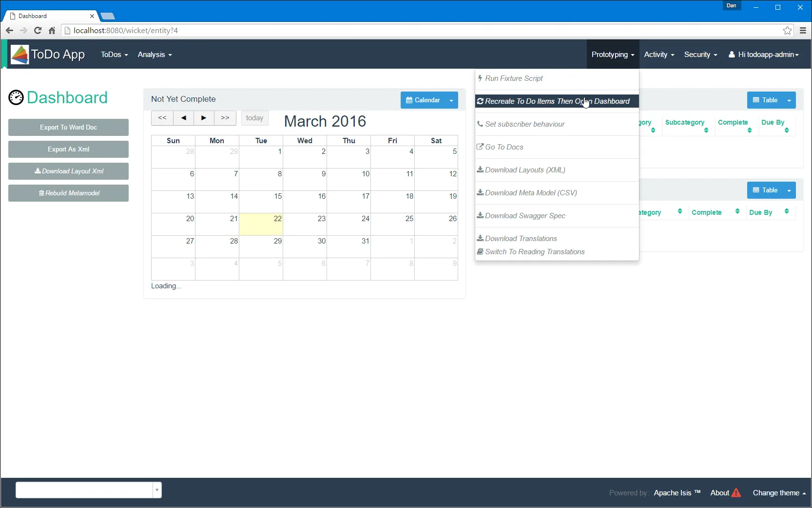Go to next month with the right arrow
The height and width of the screenshot is (508, 812).
[204, 118]
